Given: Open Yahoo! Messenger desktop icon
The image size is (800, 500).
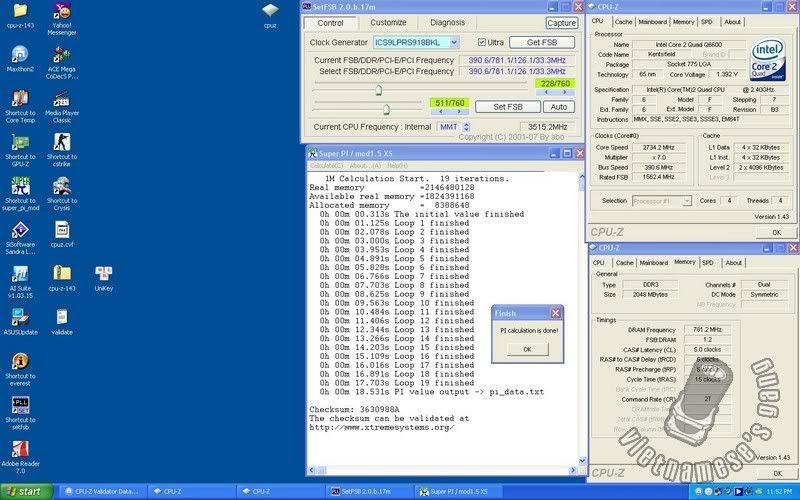Looking at the screenshot, I should click(x=62, y=19).
